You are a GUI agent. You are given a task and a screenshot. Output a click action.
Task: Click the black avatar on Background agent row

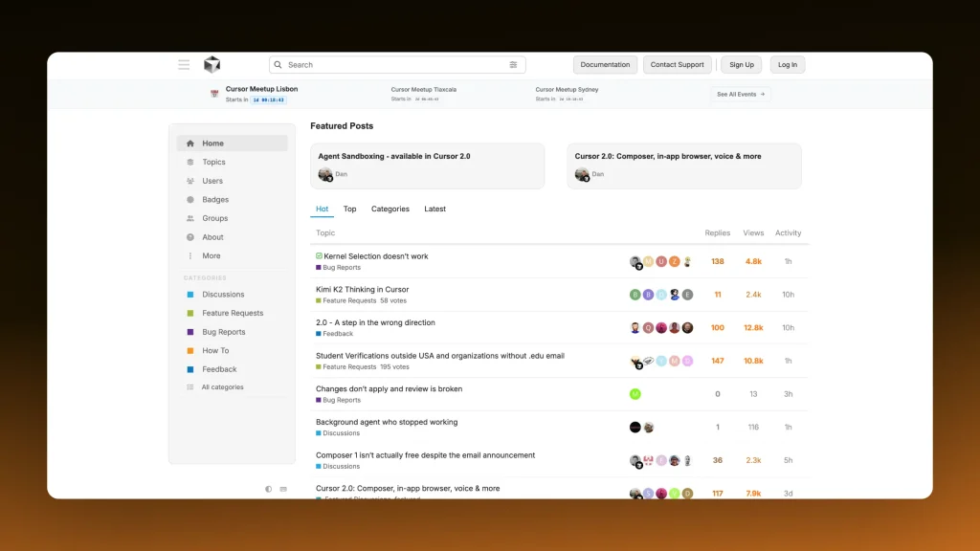coord(635,428)
